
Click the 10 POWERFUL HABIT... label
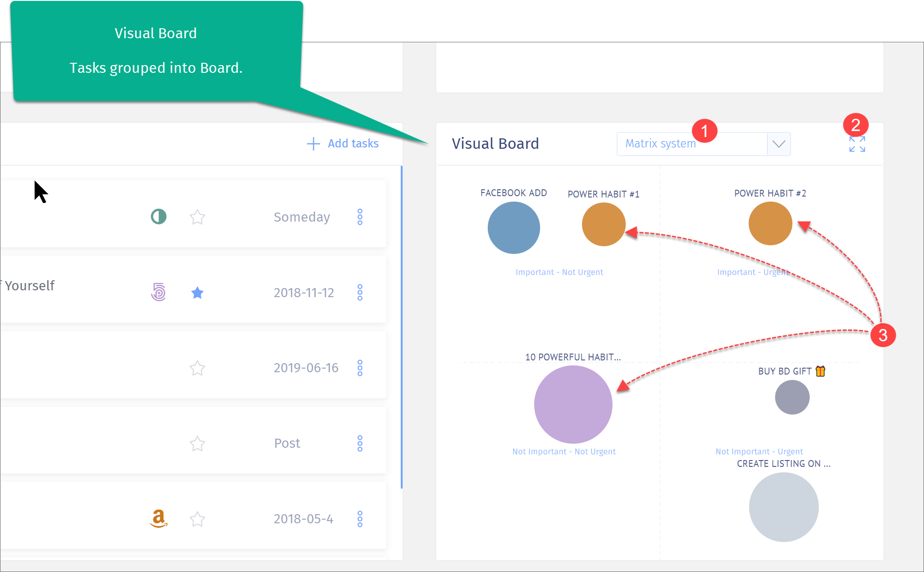tap(573, 357)
